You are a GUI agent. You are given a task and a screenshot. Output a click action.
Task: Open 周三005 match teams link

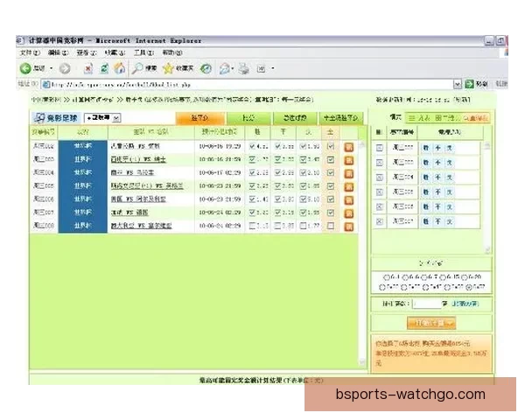coord(147,185)
